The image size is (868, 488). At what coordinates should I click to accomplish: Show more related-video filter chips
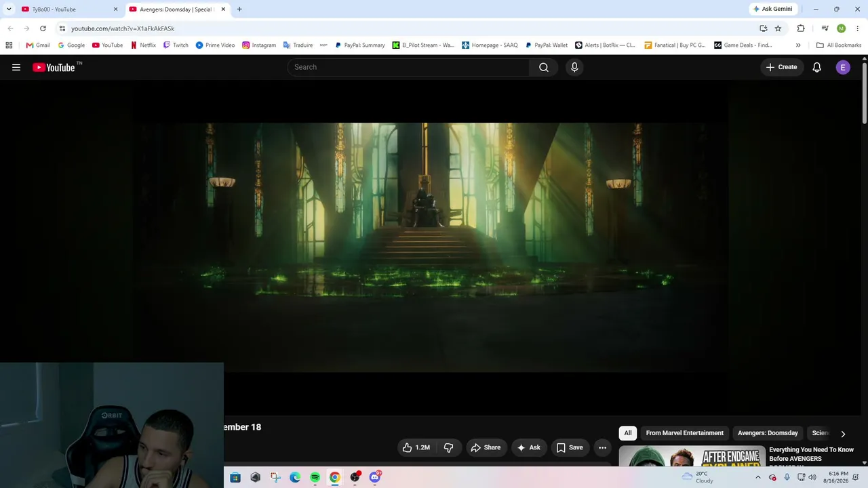coord(843,434)
